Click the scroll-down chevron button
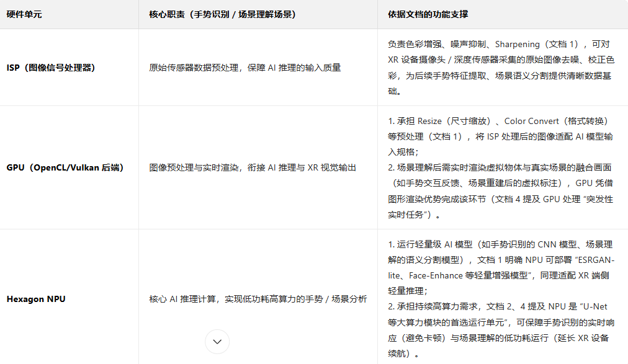Screen dimensions: 628x364 pos(217,342)
